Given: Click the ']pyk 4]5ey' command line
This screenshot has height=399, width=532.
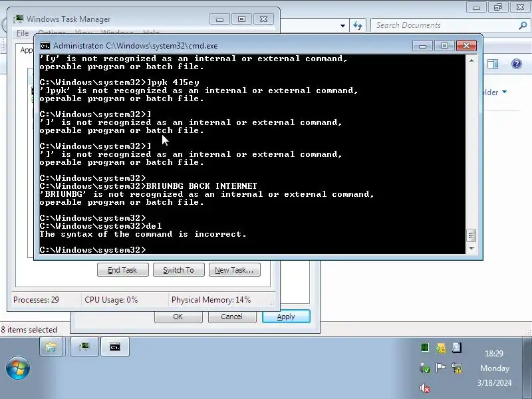Looking at the screenshot, I should [120, 82].
